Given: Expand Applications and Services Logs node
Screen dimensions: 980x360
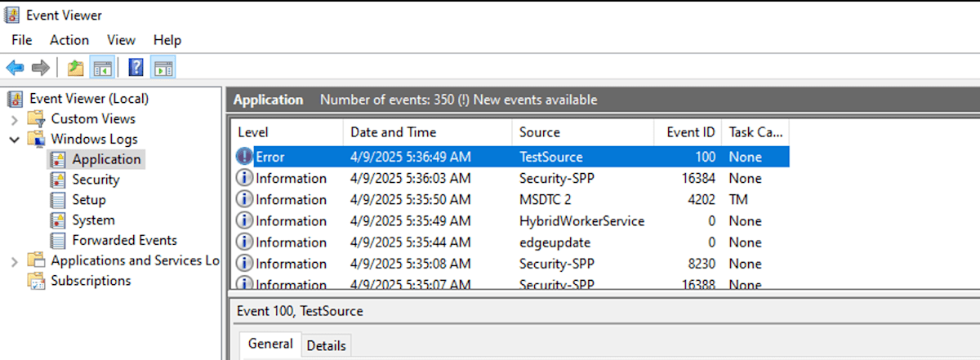Looking at the screenshot, I should (15, 261).
